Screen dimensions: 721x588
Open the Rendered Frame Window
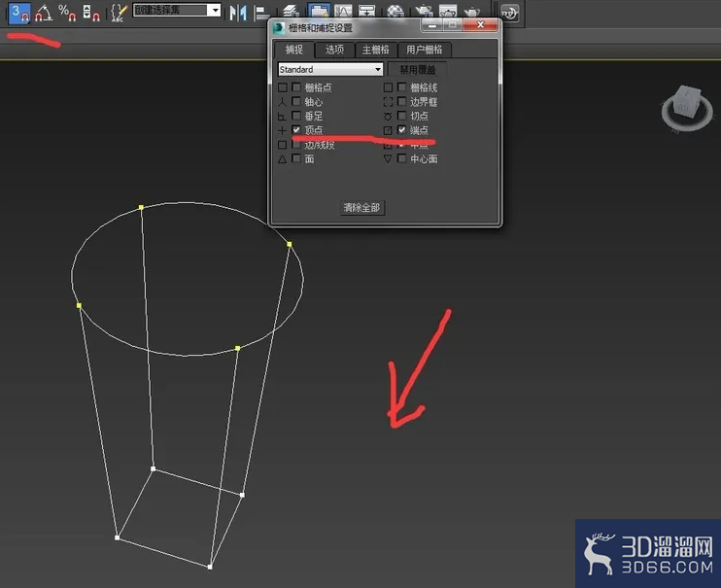pyautogui.click(x=448, y=10)
